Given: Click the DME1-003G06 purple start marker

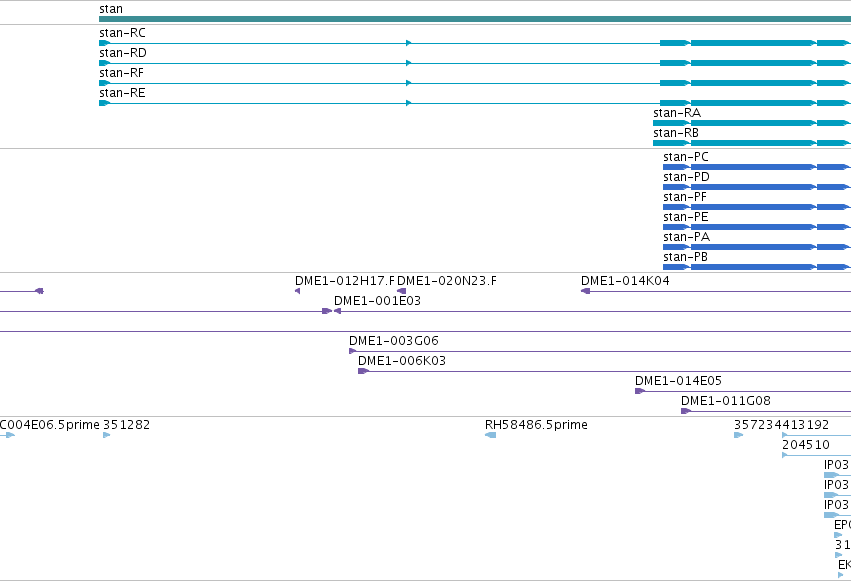Looking at the screenshot, I should click(x=352, y=351).
